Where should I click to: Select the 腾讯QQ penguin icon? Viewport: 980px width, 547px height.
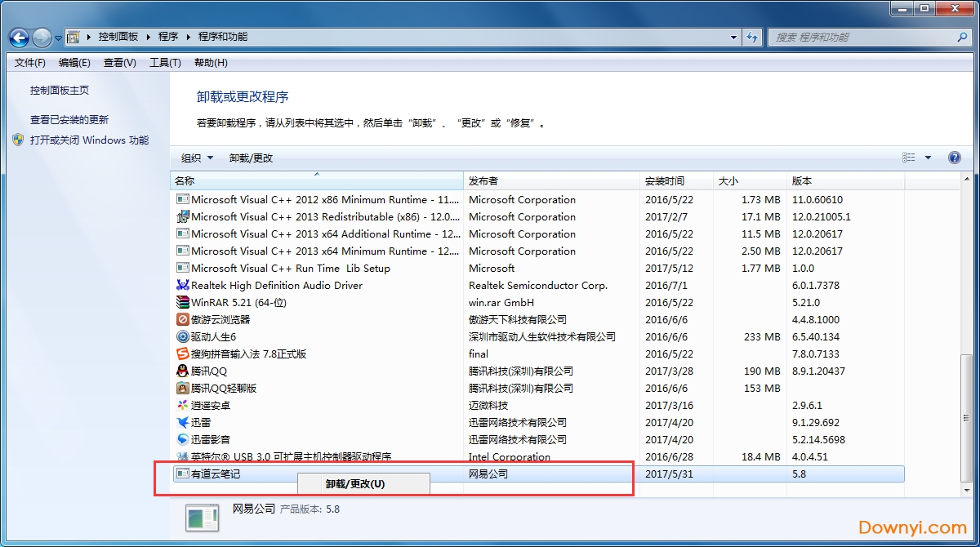click(x=183, y=371)
